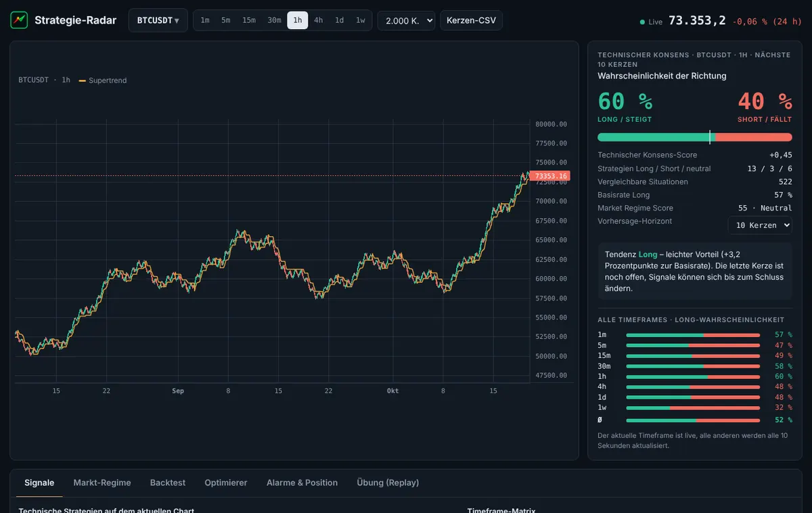Image resolution: width=812 pixels, height=513 pixels.
Task: Click the 5m row percentage 47 %
Action: (784, 345)
